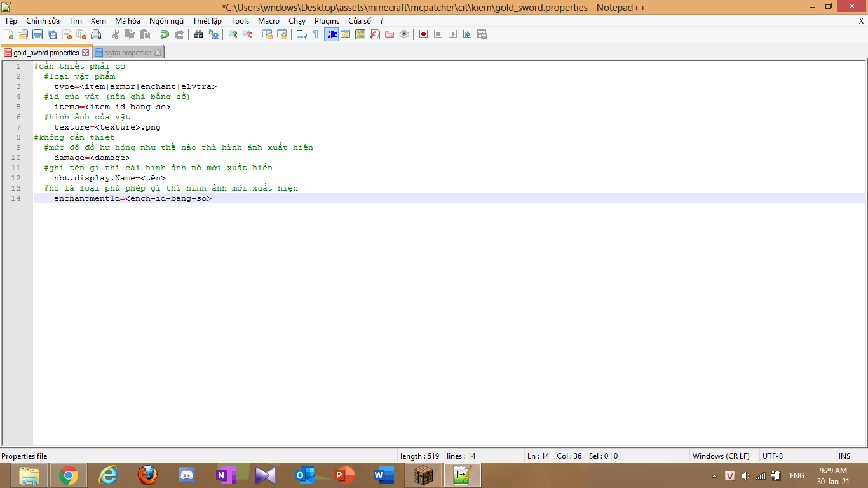This screenshot has height=488, width=868.
Task: Click line 14 enchantmentId text
Action: point(132,198)
